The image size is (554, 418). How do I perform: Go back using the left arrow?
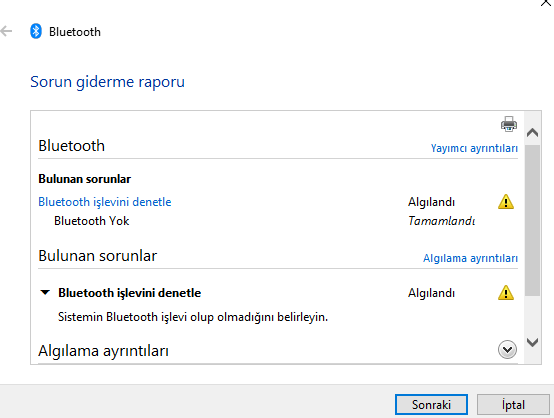tap(6, 31)
